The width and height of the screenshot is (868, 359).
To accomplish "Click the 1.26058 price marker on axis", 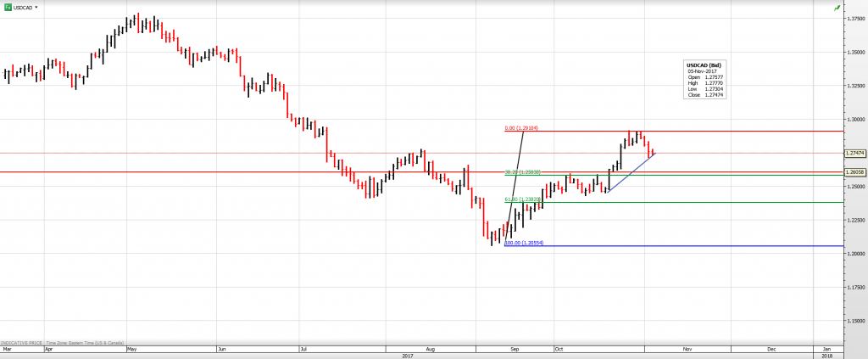I will pos(854,172).
